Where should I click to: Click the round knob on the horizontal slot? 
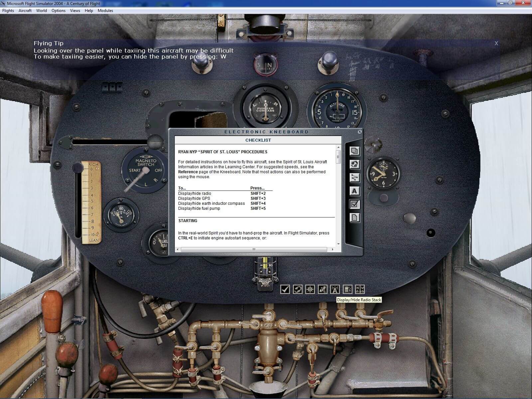[155, 142]
